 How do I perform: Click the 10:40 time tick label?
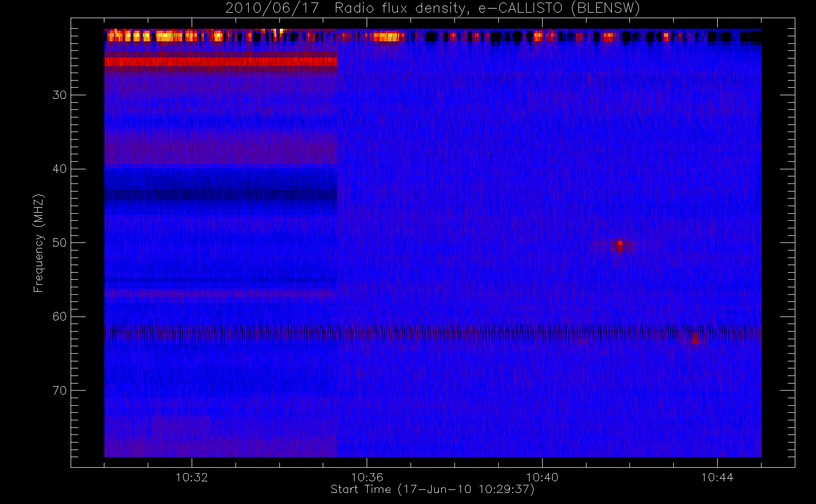[x=542, y=477]
